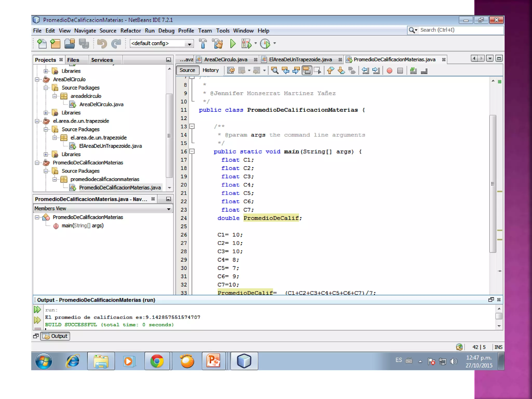Click the Debug Project icon
This screenshot has width=532, height=399.
(x=246, y=44)
